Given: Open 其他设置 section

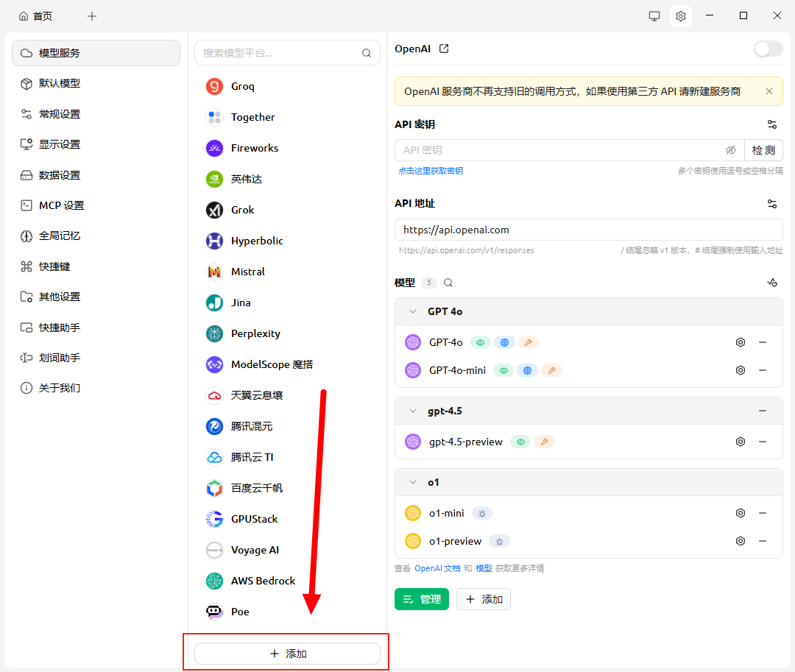Looking at the screenshot, I should [96, 297].
